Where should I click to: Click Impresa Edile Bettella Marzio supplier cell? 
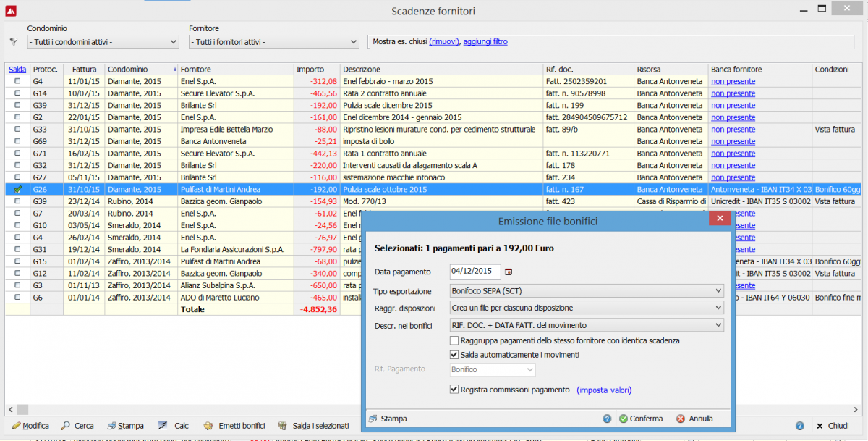tap(236, 129)
